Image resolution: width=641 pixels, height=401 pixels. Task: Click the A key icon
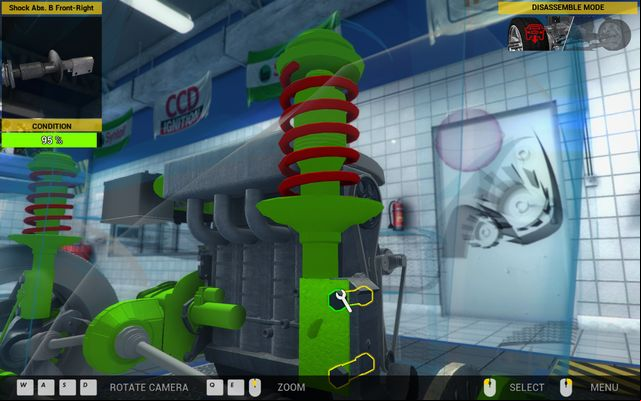coord(46,387)
